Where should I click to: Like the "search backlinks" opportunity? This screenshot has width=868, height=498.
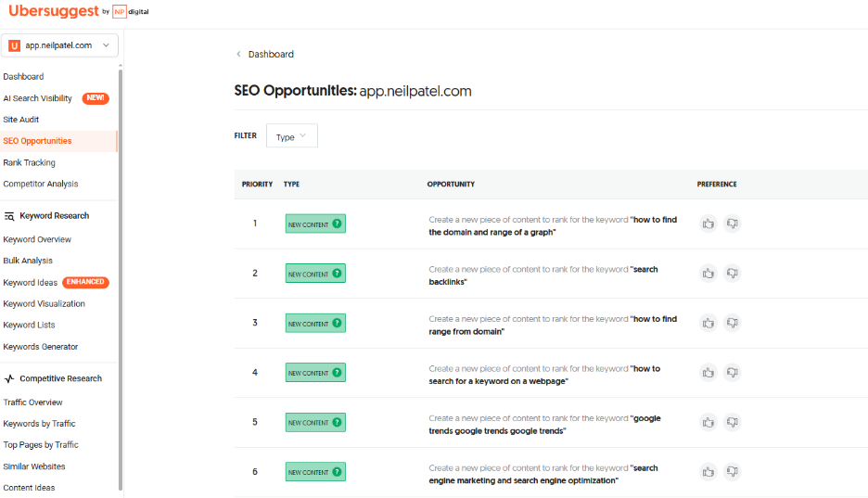tap(708, 274)
